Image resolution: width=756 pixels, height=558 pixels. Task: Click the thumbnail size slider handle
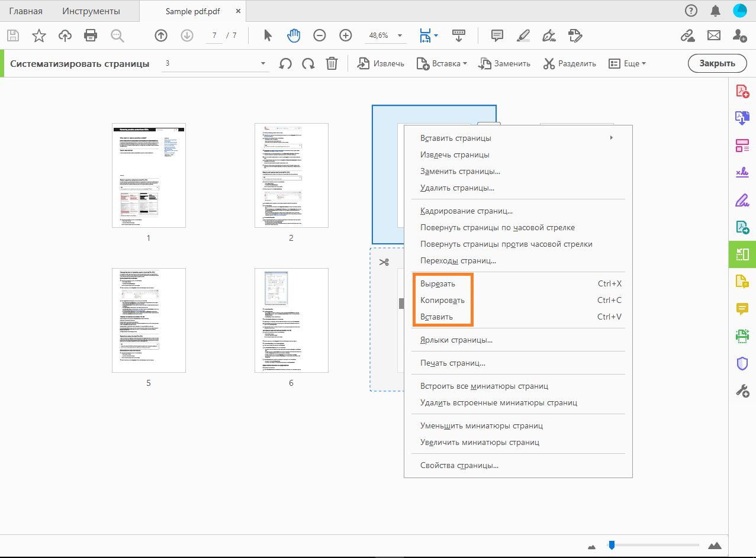click(612, 545)
